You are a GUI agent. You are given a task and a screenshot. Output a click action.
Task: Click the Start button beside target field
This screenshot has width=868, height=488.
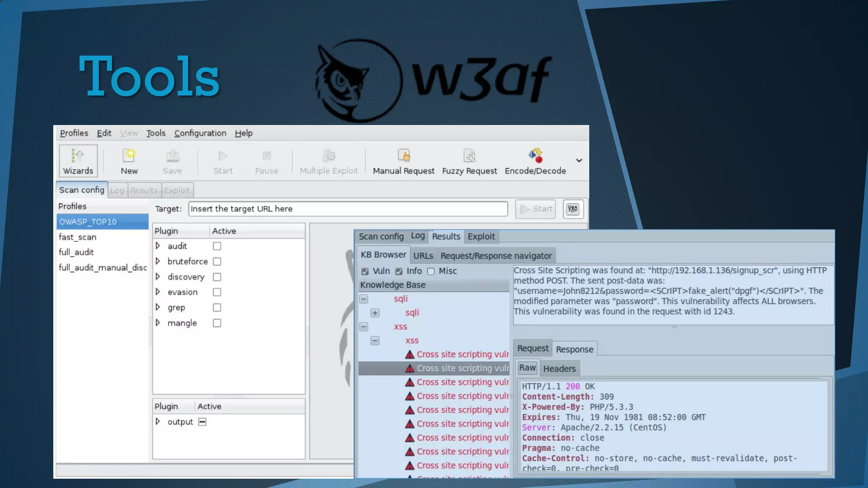536,209
